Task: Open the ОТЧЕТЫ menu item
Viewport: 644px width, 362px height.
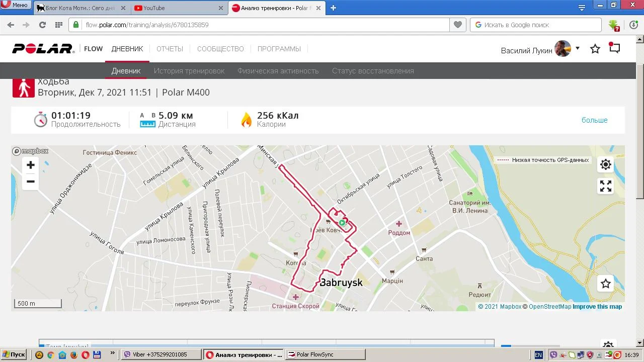Action: 170,49
